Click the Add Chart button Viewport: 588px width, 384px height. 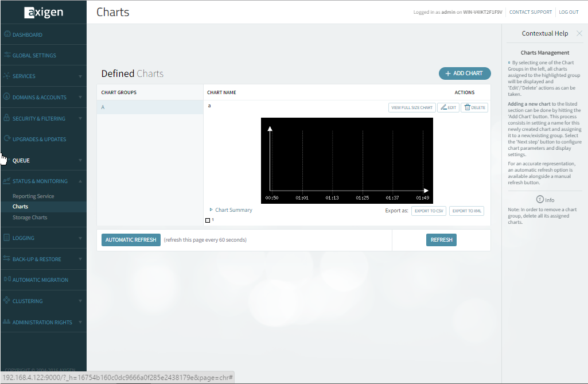465,73
